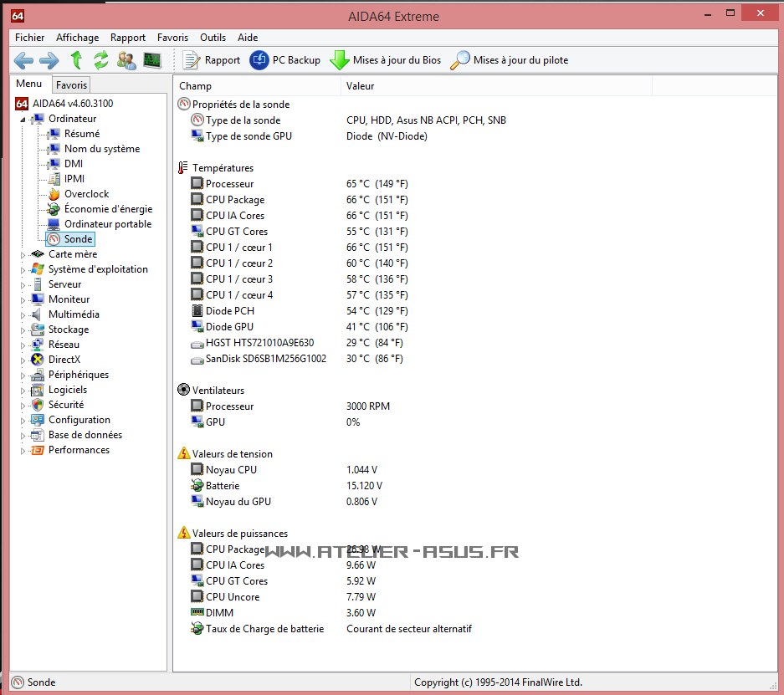
Task: Expand the Périphériques node
Action: point(23,376)
